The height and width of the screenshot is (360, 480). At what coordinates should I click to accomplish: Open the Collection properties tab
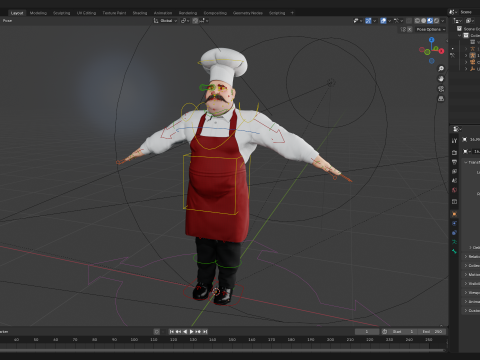454,202
